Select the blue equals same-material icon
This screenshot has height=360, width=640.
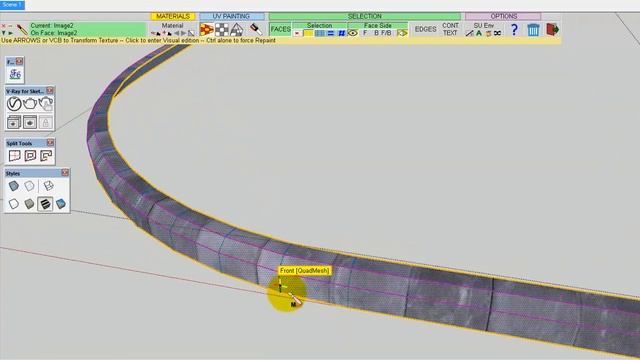[x=331, y=33]
